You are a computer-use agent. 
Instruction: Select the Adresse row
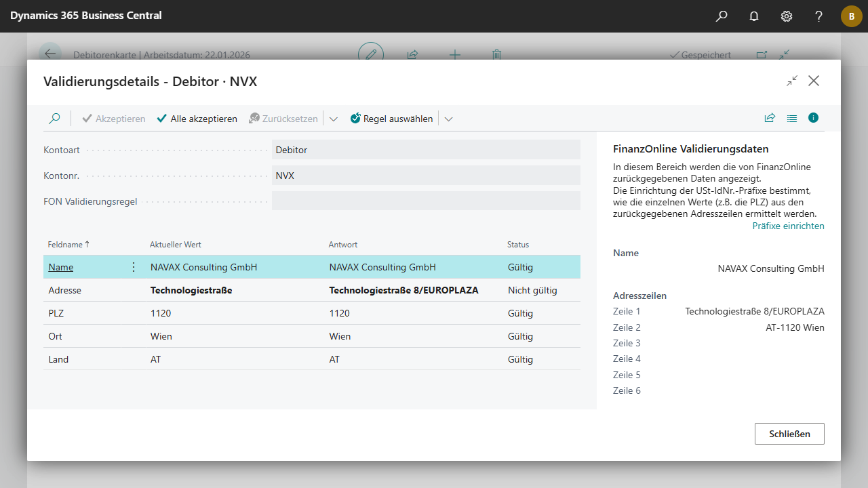point(312,290)
